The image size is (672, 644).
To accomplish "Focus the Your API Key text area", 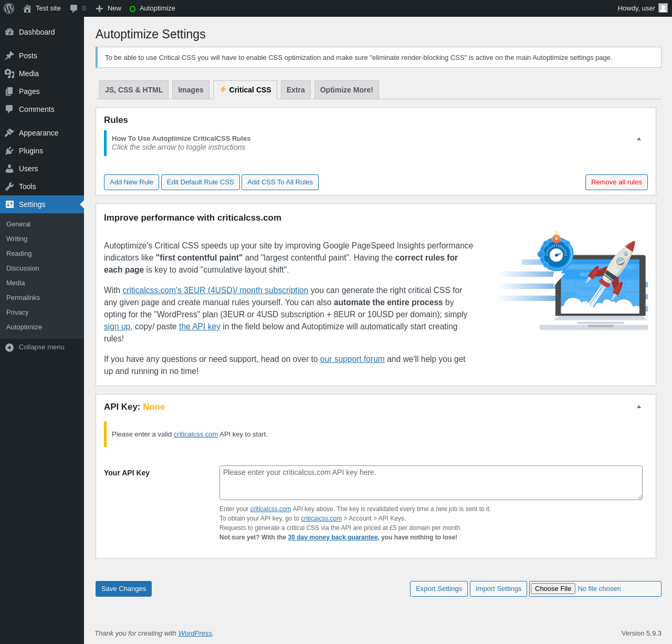I will coord(431,483).
